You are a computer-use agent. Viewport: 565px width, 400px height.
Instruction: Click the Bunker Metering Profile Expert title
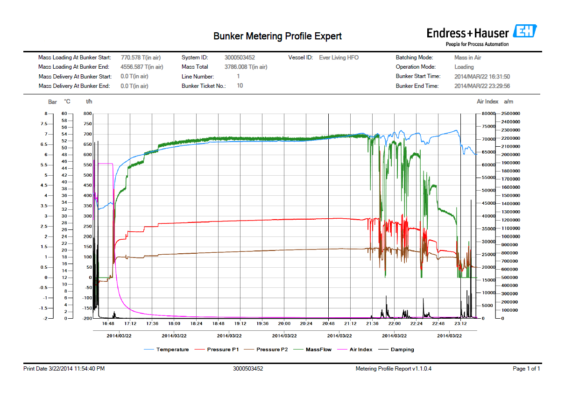pyautogui.click(x=277, y=36)
